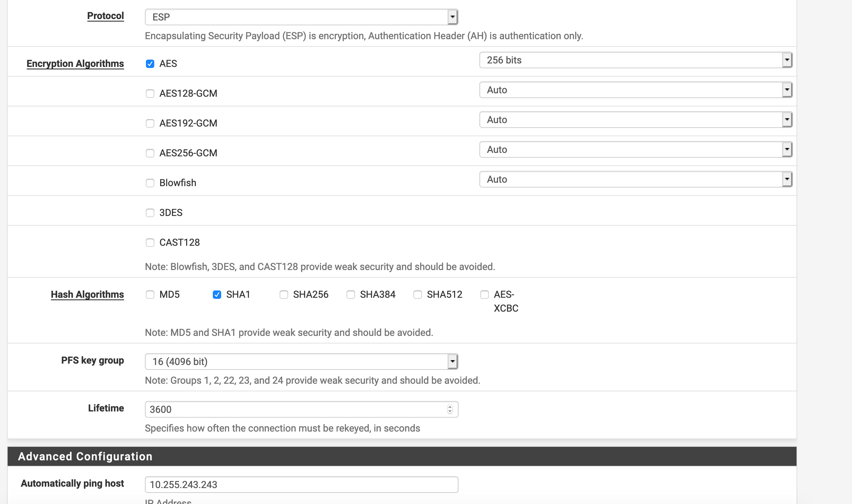852x504 pixels.
Task: Tick the SHA512 hash checkbox
Action: tap(417, 295)
